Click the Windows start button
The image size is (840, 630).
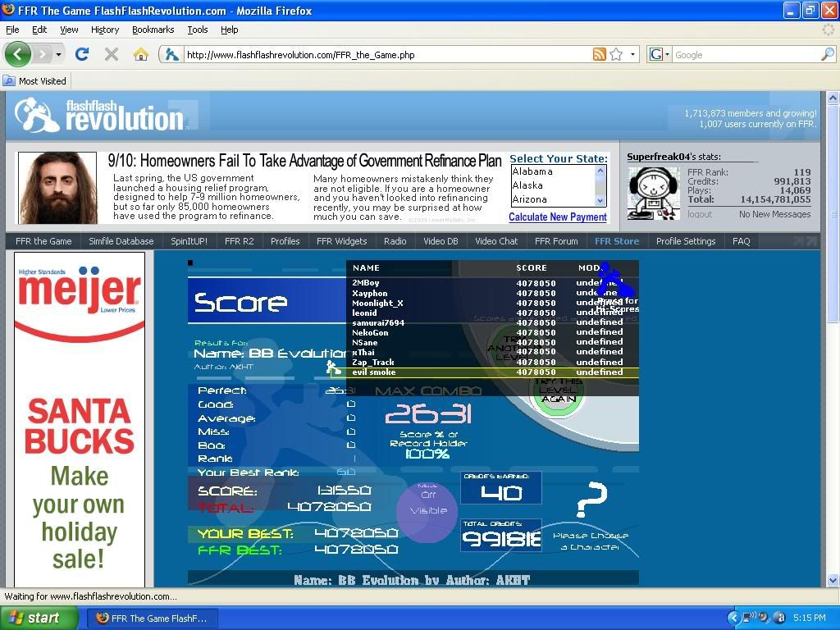pyautogui.click(x=39, y=618)
